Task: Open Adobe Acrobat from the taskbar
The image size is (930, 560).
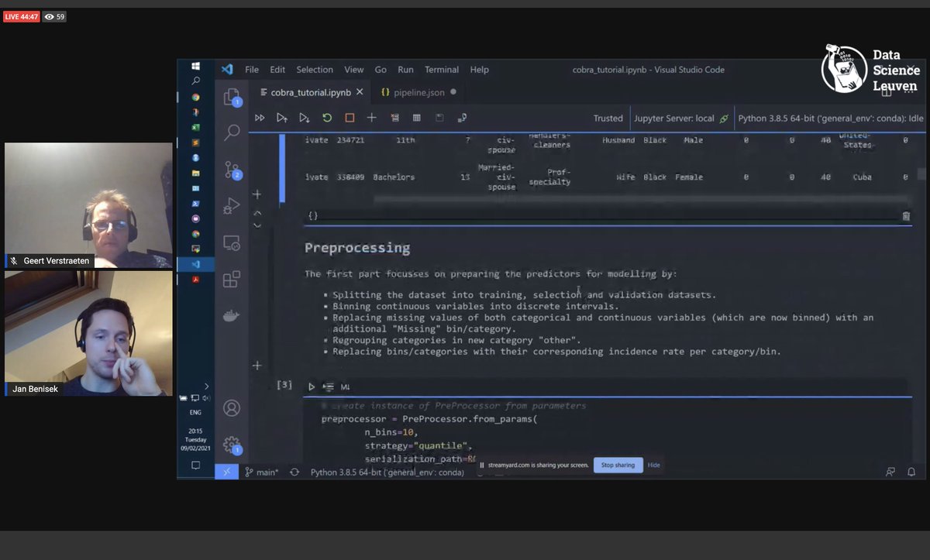Action: (x=195, y=279)
